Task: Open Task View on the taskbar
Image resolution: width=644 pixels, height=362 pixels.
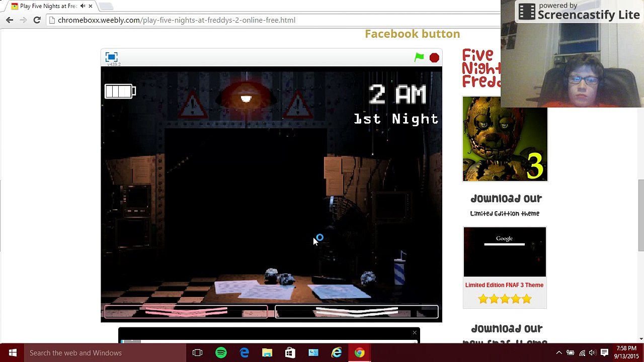Action: (x=197, y=352)
